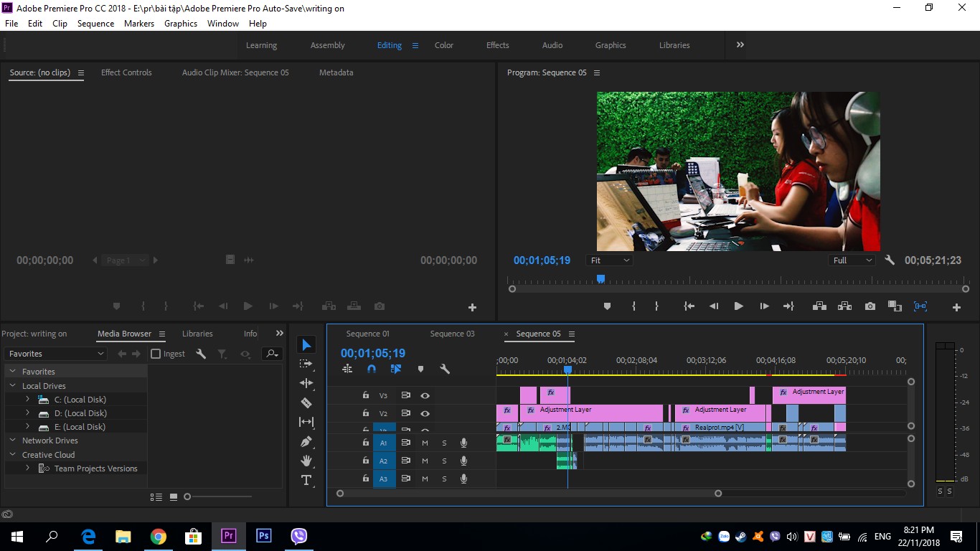Mute audio track A1
980x551 pixels.
[x=425, y=443]
